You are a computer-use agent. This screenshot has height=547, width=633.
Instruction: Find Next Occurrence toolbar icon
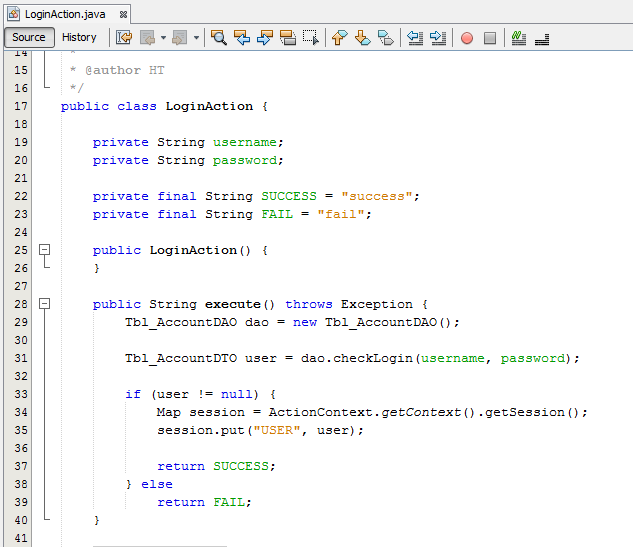point(265,38)
